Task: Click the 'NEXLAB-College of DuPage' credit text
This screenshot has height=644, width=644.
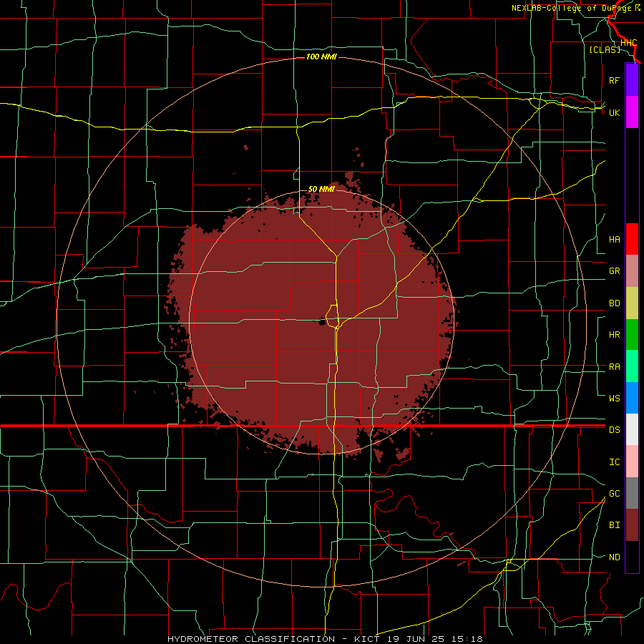Action: pyautogui.click(x=572, y=8)
